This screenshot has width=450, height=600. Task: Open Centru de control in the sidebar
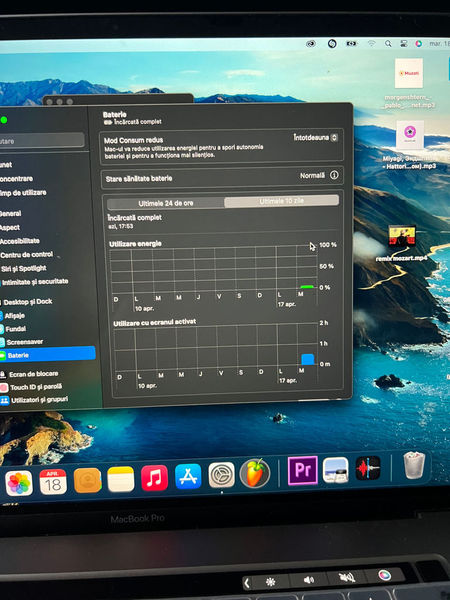click(x=26, y=254)
